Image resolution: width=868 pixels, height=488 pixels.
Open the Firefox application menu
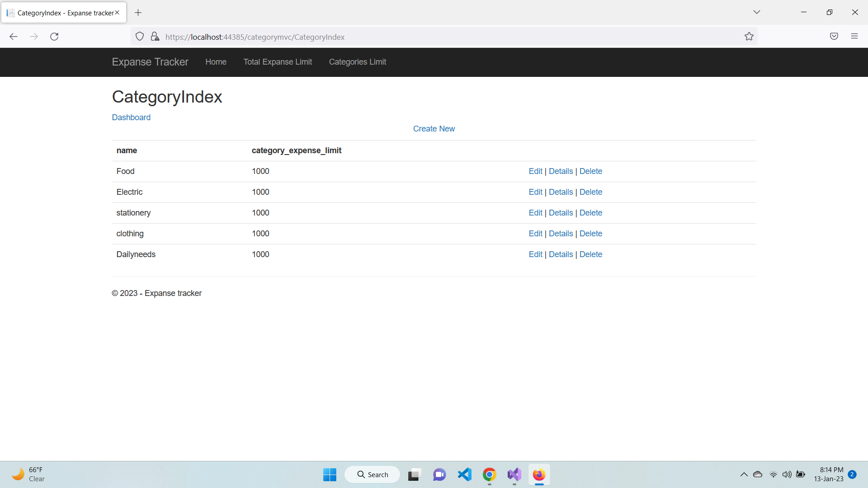coord(855,36)
